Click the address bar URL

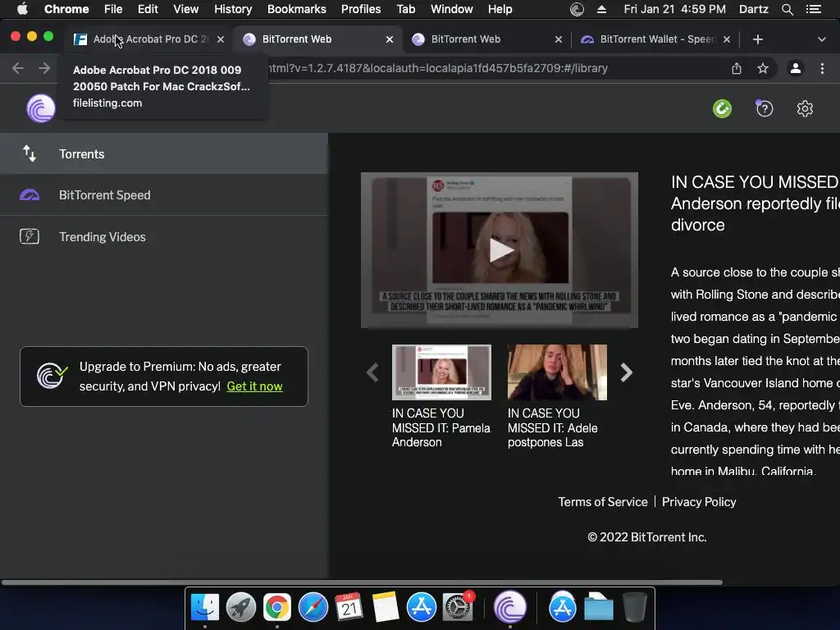438,68
